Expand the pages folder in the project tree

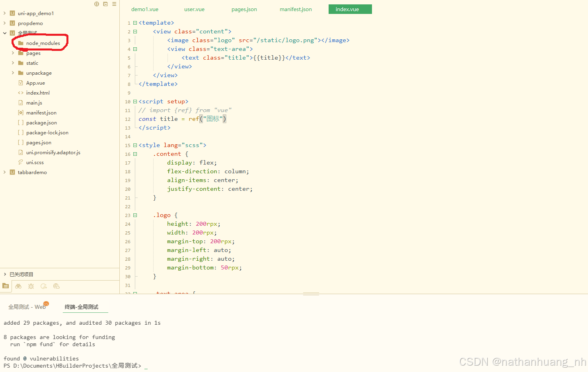(x=12, y=53)
